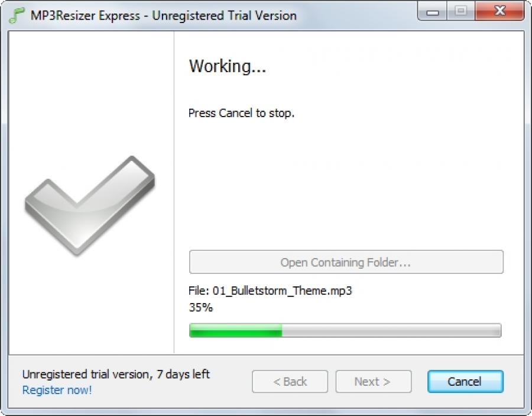Screen dimensions: 532x416
Task: Click the Working... heading
Action: point(228,66)
